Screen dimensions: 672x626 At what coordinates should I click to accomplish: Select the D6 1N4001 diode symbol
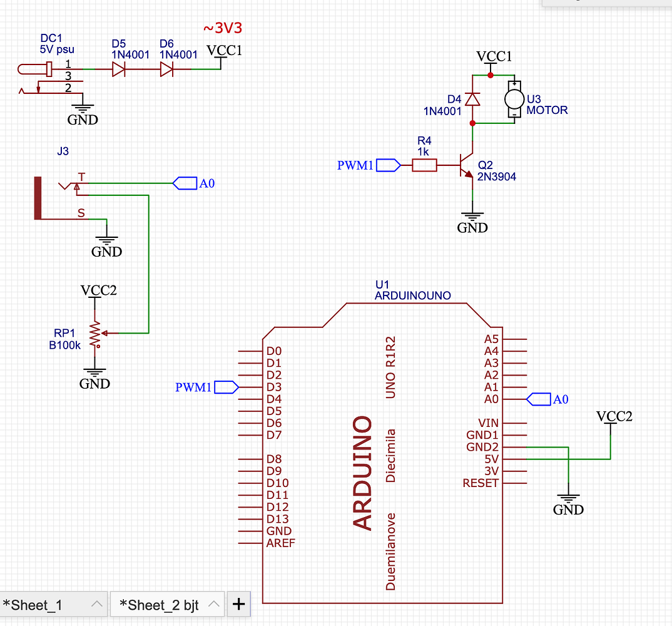(x=166, y=70)
